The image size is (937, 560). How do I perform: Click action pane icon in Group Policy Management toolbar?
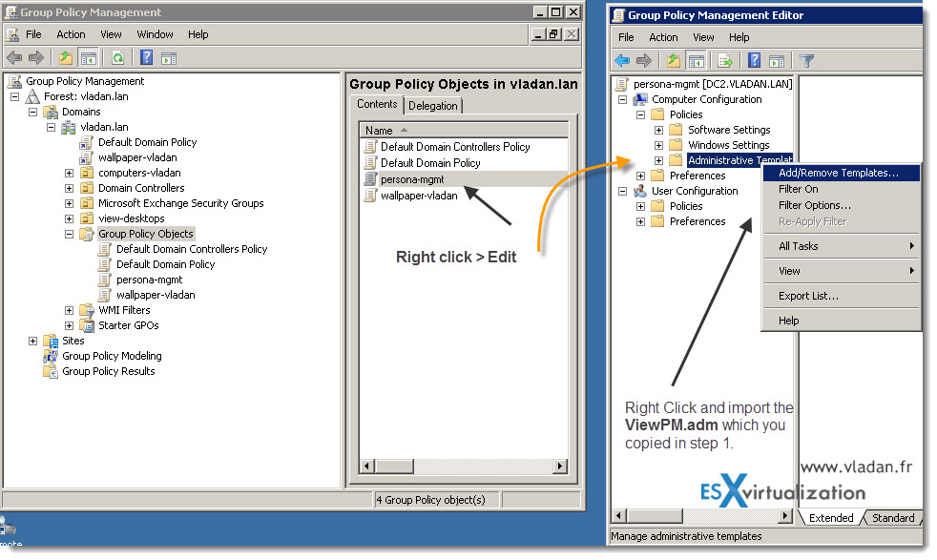pyautogui.click(x=169, y=58)
